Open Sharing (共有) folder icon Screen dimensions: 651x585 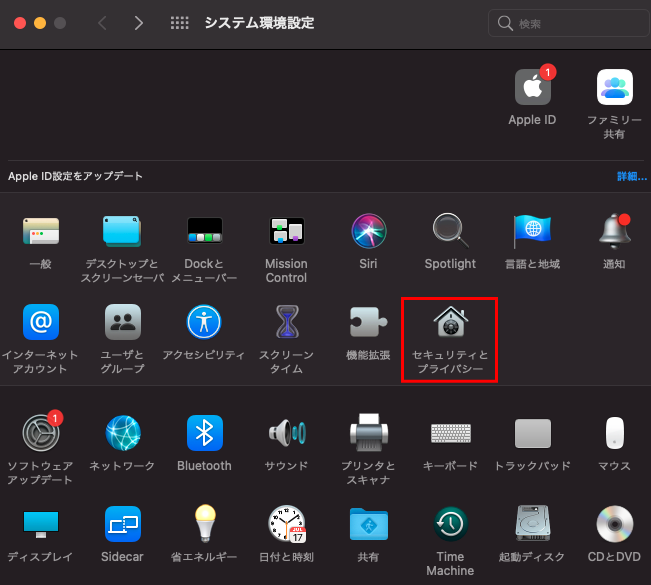[x=369, y=524]
